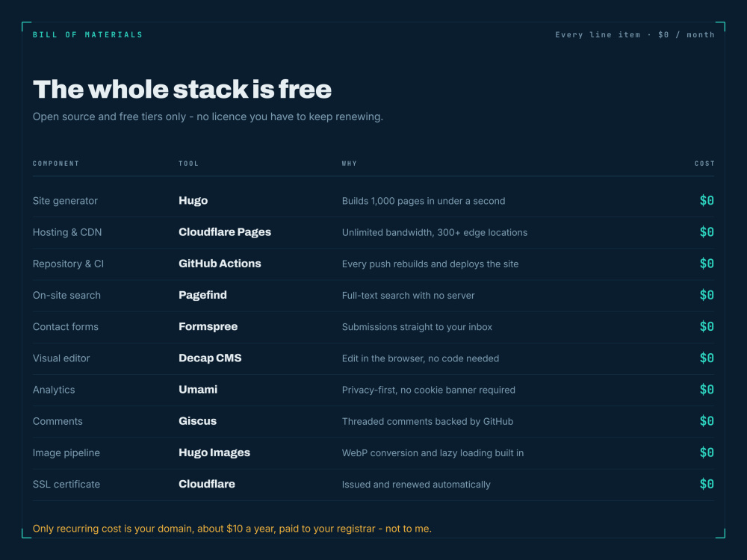Select the 'SSL certificate' cell
This screenshot has width=747, height=560.
point(66,485)
